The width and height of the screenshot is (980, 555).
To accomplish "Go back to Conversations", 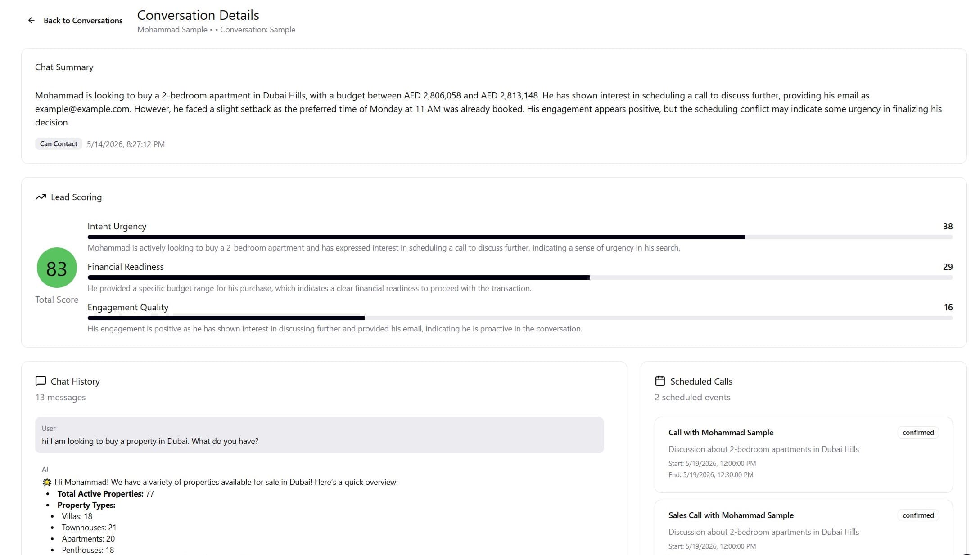I will 75,20.
